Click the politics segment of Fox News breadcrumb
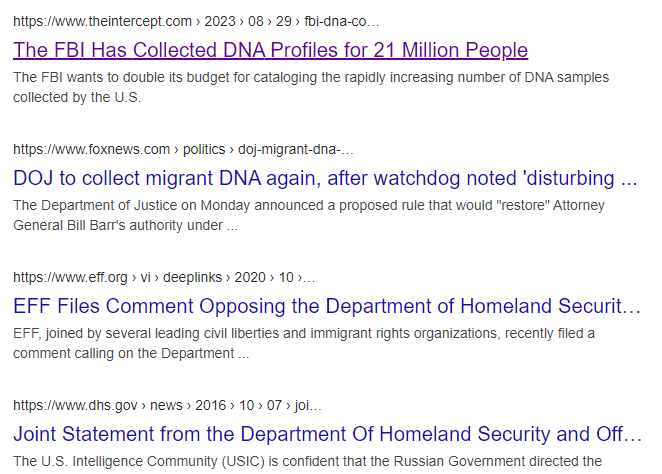 tap(207, 150)
